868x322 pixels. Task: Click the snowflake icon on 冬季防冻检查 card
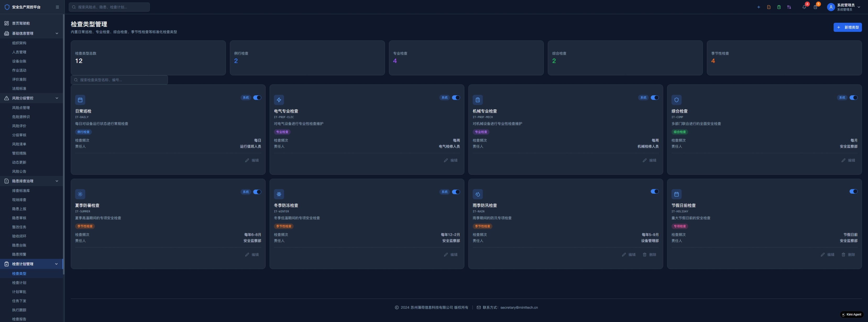pyautogui.click(x=279, y=194)
